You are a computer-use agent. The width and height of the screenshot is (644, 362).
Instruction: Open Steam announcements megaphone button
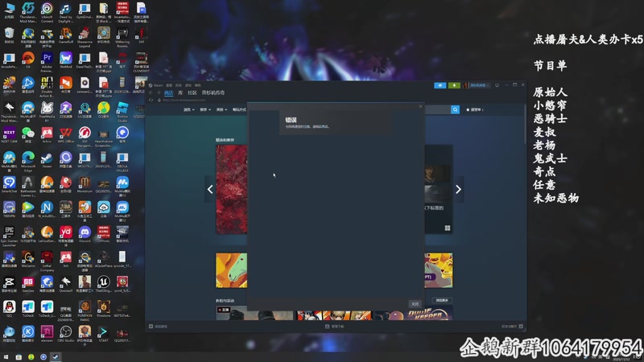(x=440, y=85)
